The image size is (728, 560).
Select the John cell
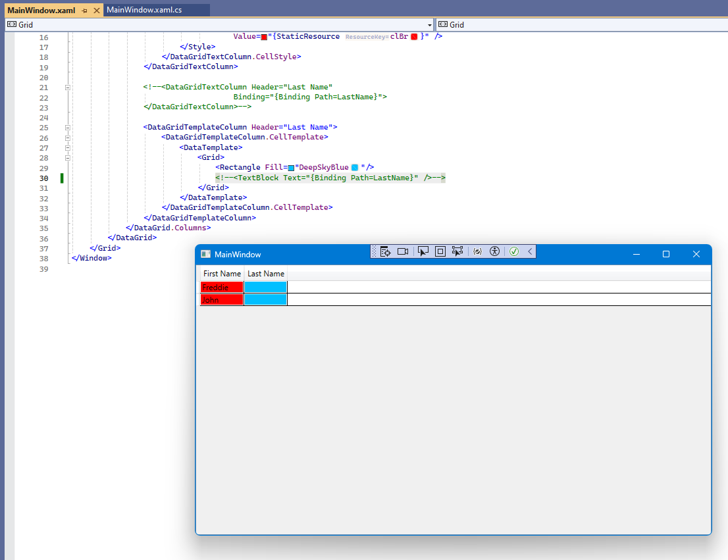click(x=222, y=299)
